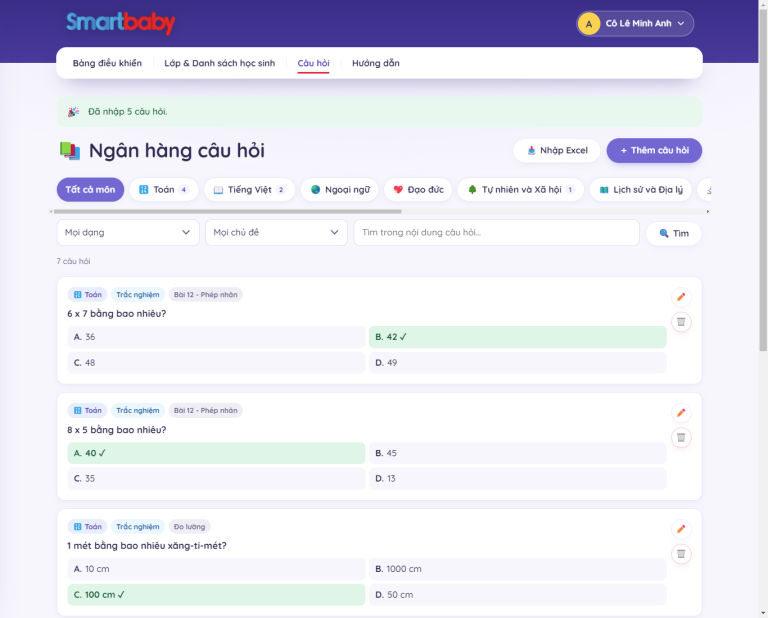Open Lớp & Danh sách học sinh tab
The image size is (768, 618).
(x=219, y=63)
